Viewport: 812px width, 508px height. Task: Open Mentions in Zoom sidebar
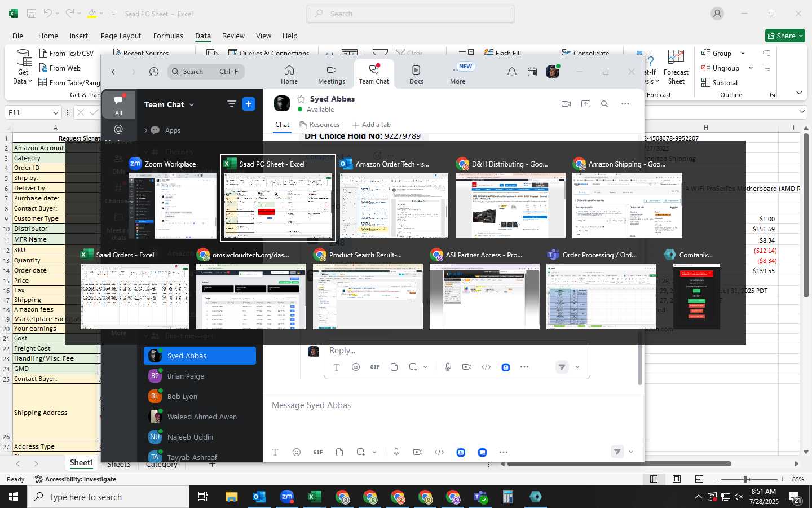[118, 134]
